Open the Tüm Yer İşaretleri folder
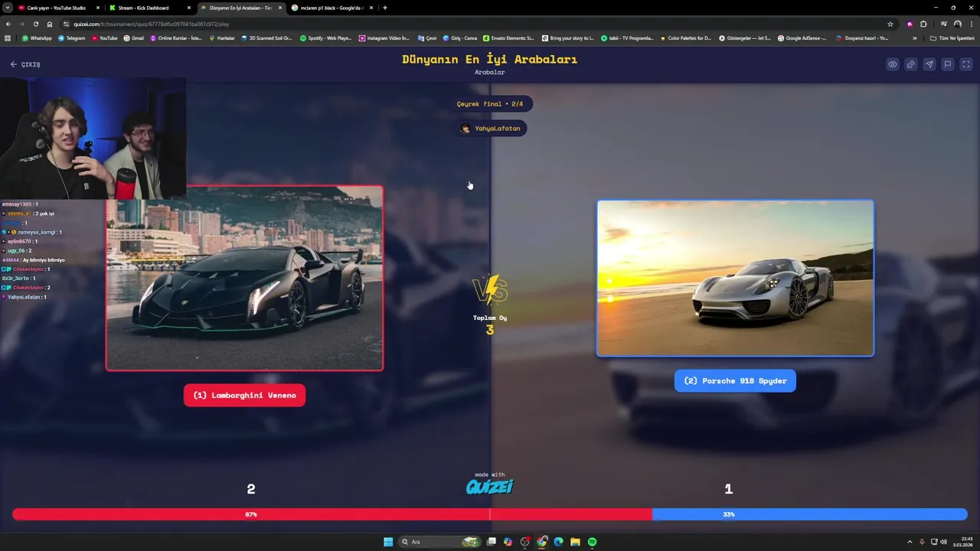Image resolution: width=980 pixels, height=551 pixels. (x=952, y=37)
